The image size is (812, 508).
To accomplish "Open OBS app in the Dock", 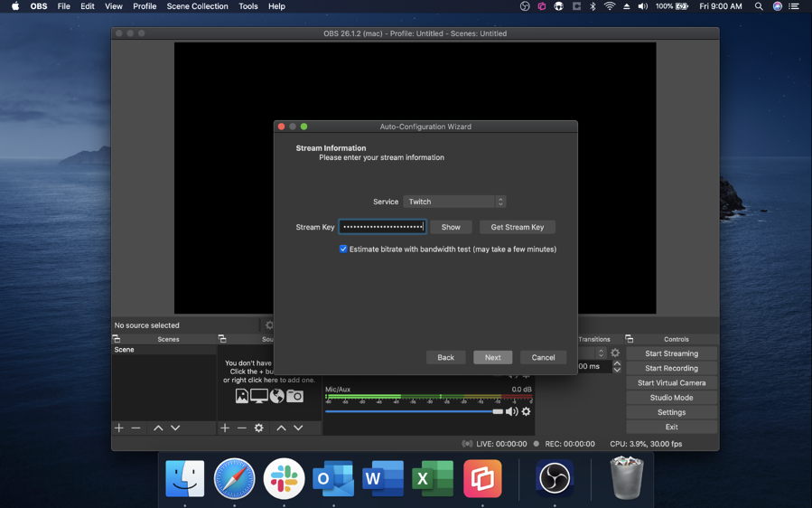I will click(554, 478).
